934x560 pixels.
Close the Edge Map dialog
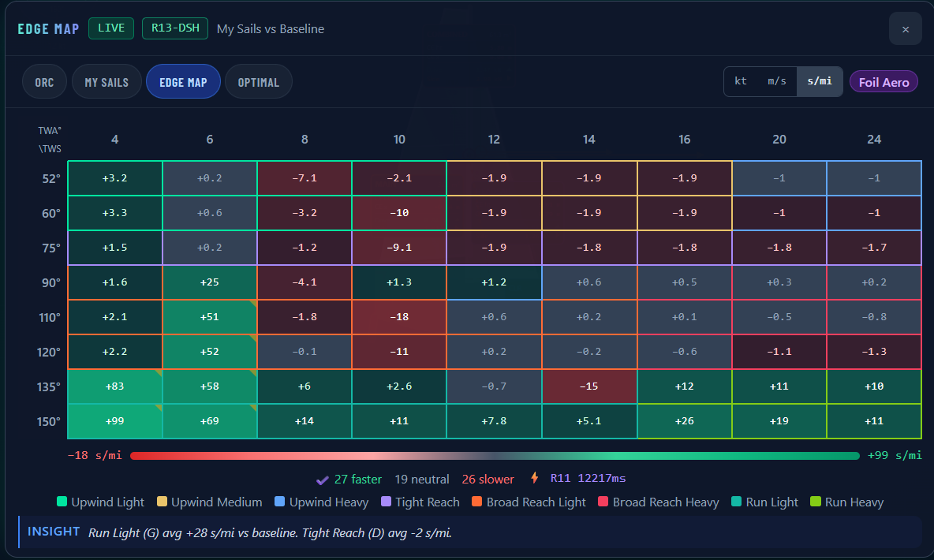pyautogui.click(x=905, y=29)
